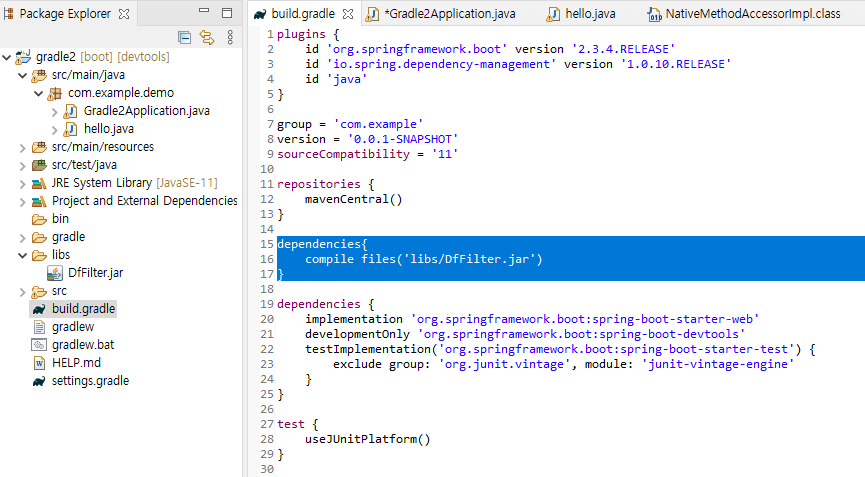Viewport: 865px width, 477px height.
Task: Click src/main/java source folder icon
Action: pos(39,75)
